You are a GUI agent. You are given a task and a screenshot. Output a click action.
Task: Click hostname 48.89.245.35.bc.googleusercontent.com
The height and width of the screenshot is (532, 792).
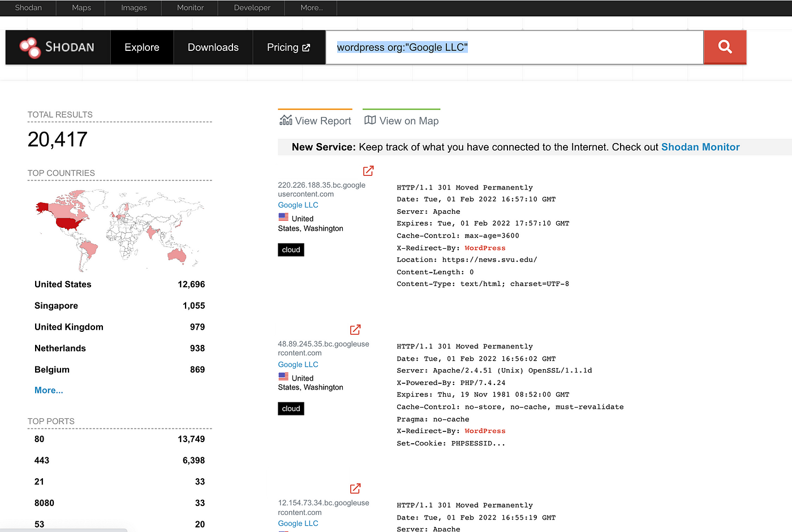tap(323, 348)
